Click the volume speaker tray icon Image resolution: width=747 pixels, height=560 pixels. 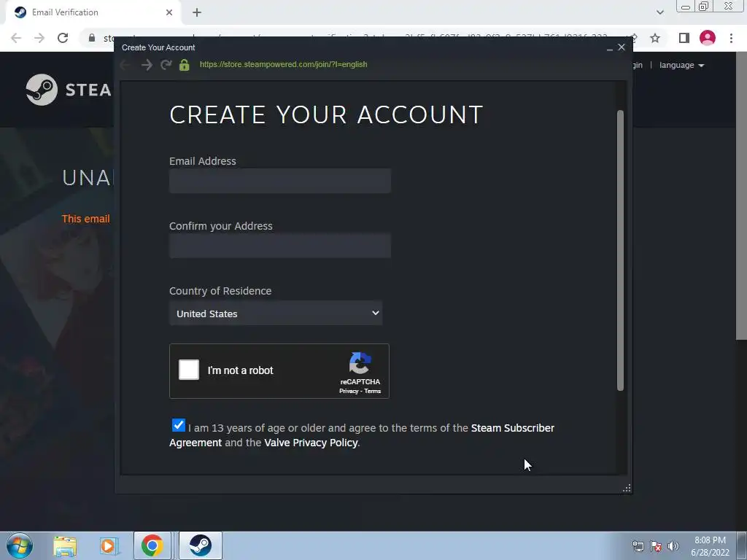[673, 546]
